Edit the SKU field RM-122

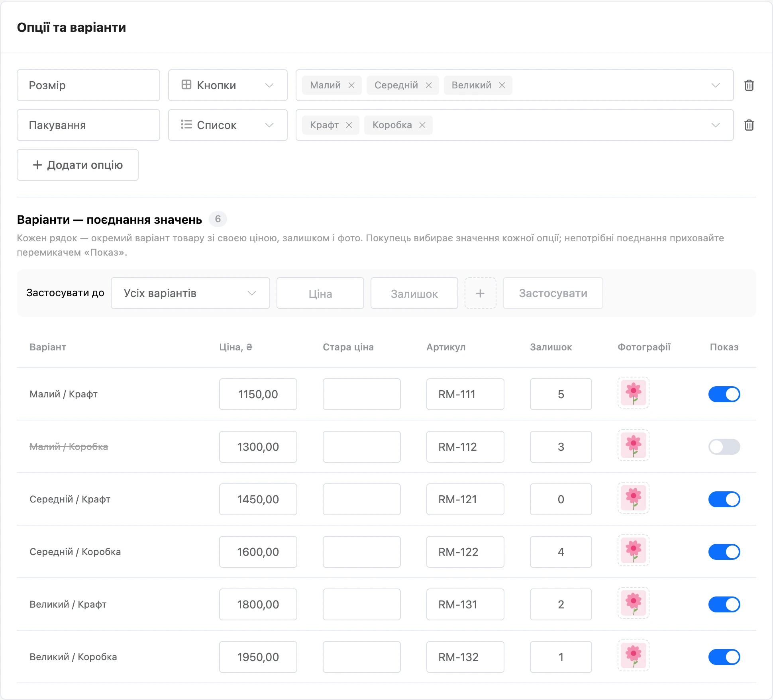465,552
